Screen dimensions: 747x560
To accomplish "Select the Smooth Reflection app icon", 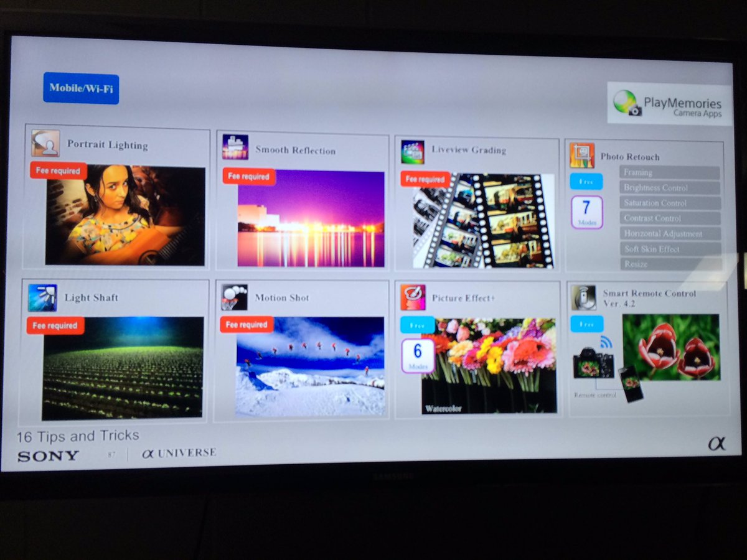I will (235, 147).
